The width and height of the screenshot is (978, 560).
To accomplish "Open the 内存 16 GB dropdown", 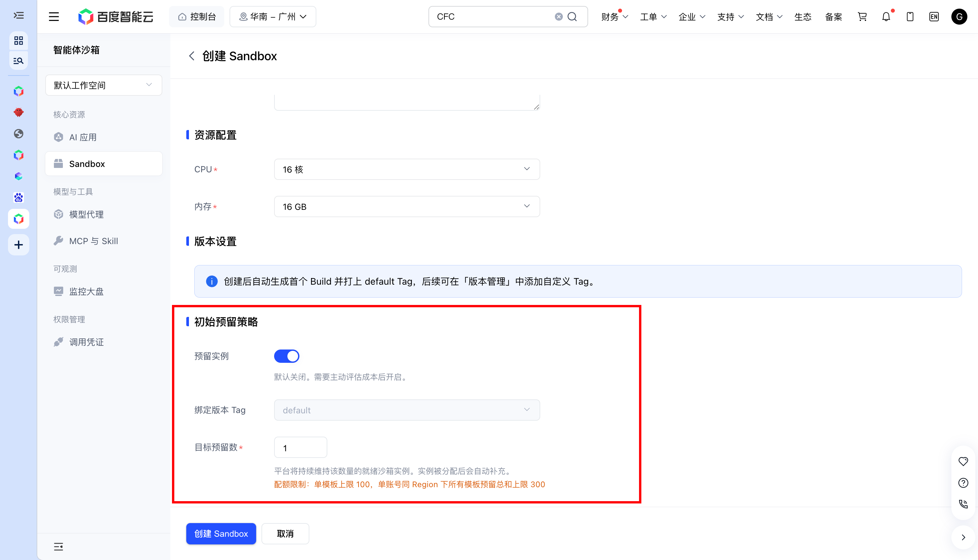I will coord(407,207).
